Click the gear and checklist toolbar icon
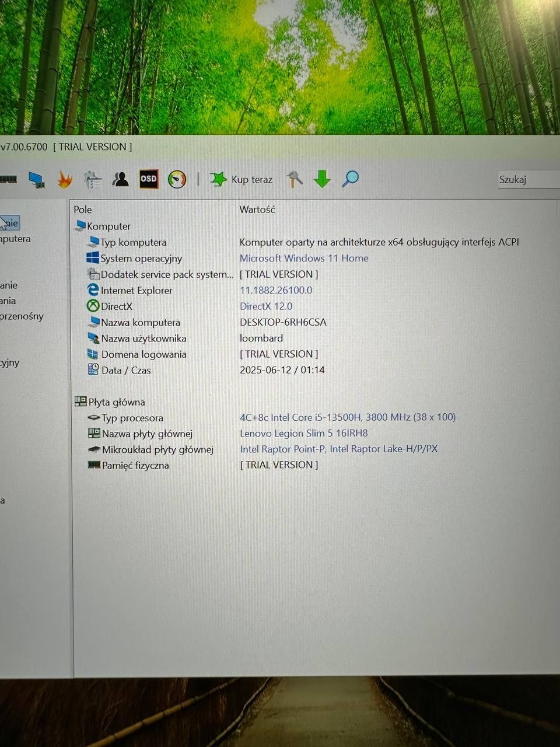This screenshot has height=747, width=560. pyautogui.click(x=93, y=180)
